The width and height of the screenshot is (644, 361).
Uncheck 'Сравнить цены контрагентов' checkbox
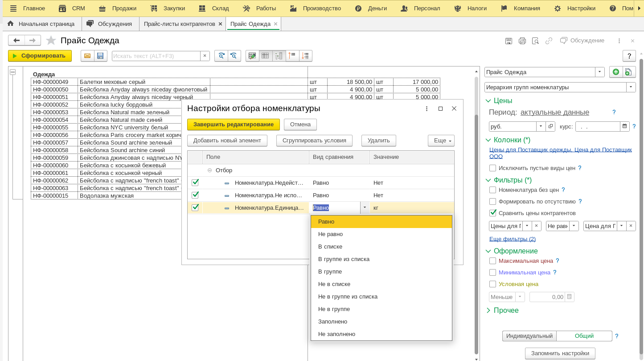point(492,213)
